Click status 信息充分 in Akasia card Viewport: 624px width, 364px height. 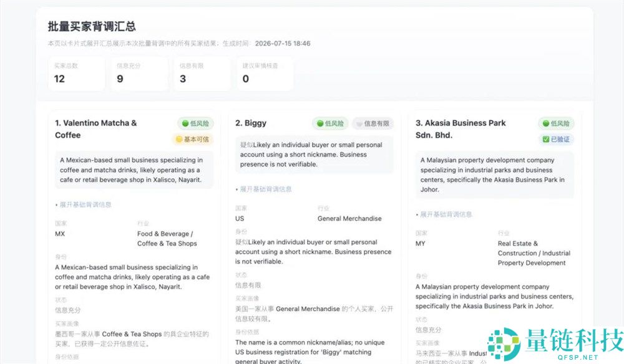[x=428, y=330]
